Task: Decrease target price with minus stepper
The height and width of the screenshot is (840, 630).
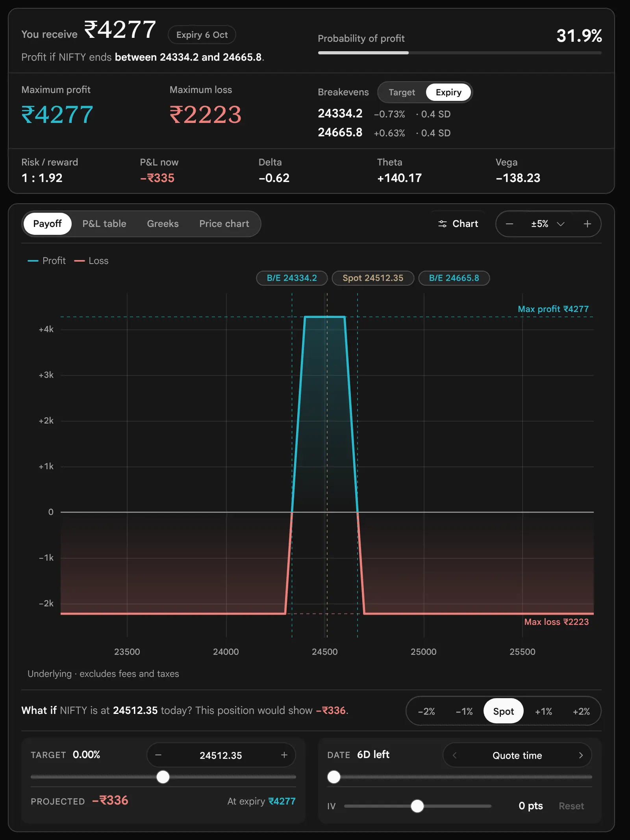Action: pyautogui.click(x=158, y=755)
